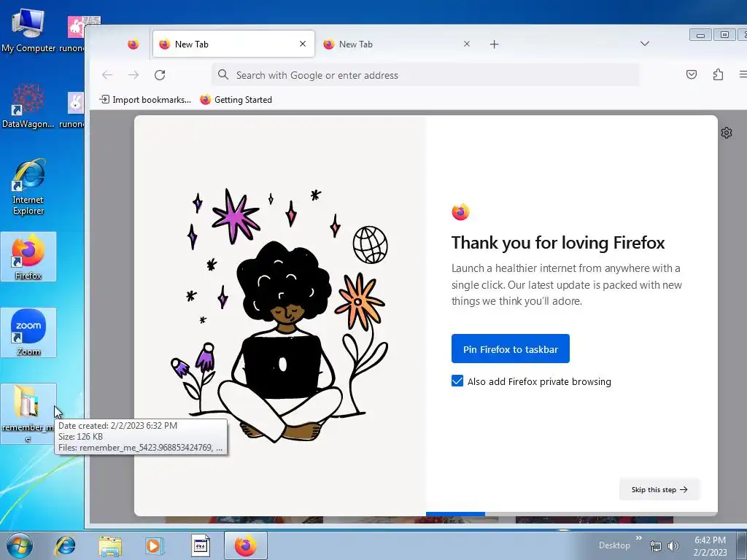Open volume speaker tray icon

tap(673, 546)
